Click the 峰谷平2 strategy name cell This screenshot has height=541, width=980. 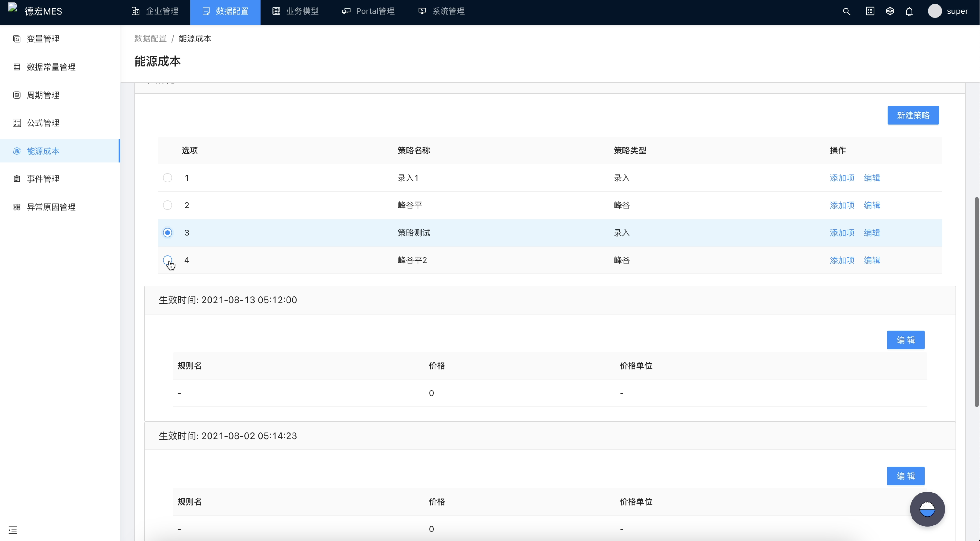tap(412, 260)
